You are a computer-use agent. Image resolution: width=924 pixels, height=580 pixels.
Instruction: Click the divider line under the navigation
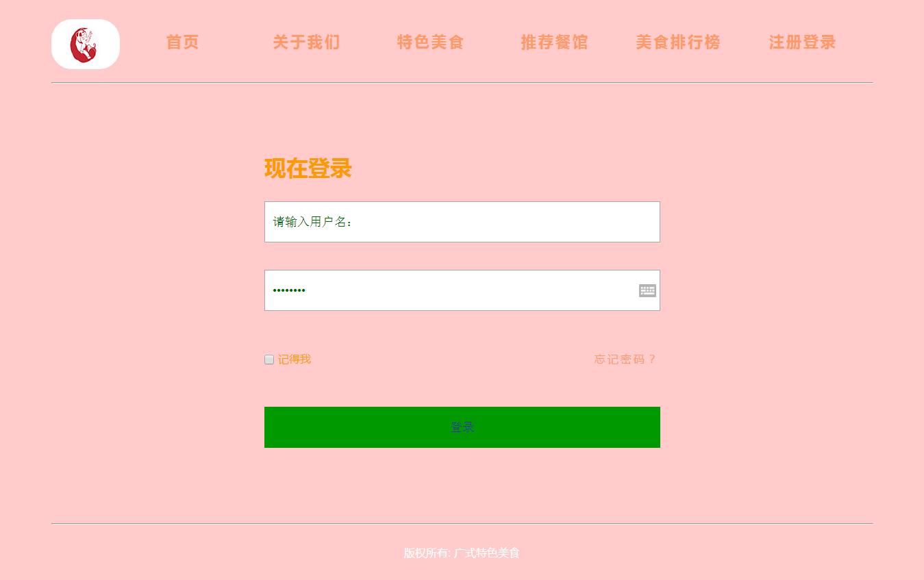tap(462, 82)
